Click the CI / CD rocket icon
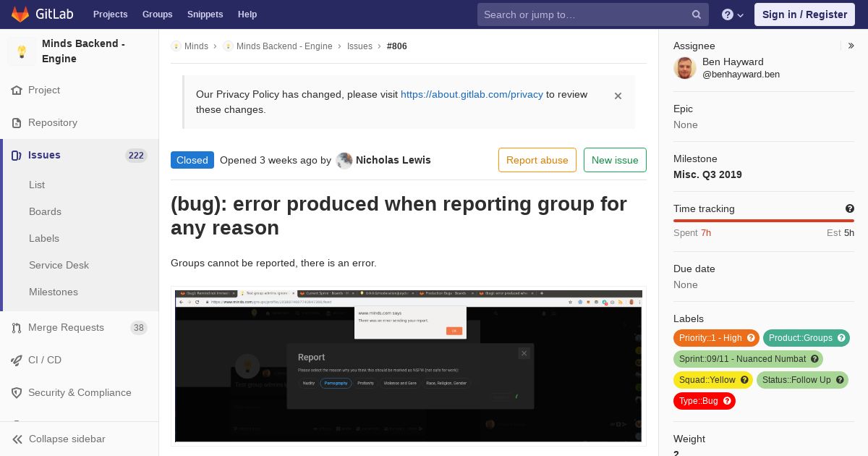The width and height of the screenshot is (868, 456). [x=17, y=360]
